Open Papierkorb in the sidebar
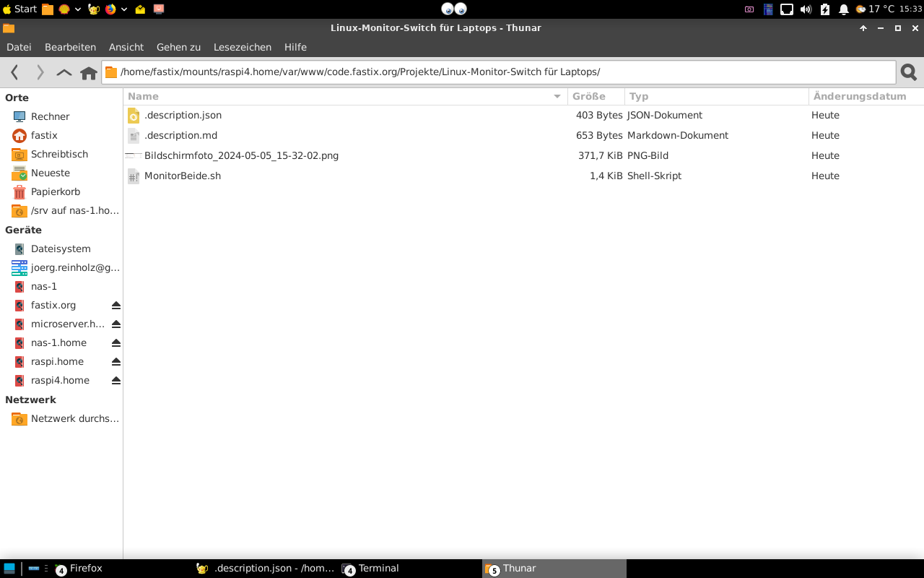 [x=55, y=192]
